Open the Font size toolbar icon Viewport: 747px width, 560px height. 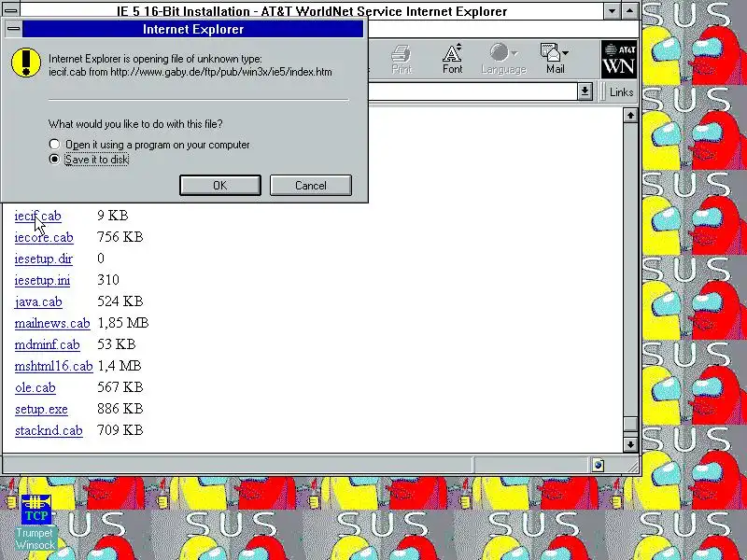[x=452, y=59]
